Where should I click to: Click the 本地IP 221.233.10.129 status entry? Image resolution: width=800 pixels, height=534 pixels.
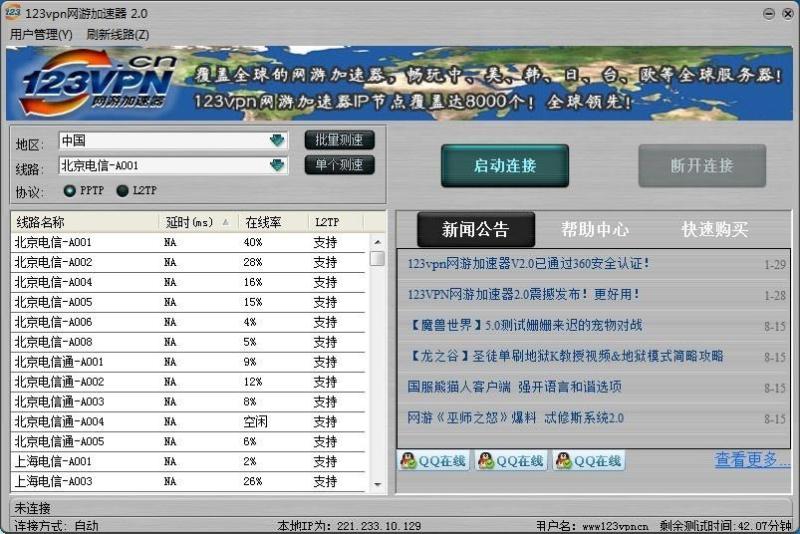click(349, 526)
